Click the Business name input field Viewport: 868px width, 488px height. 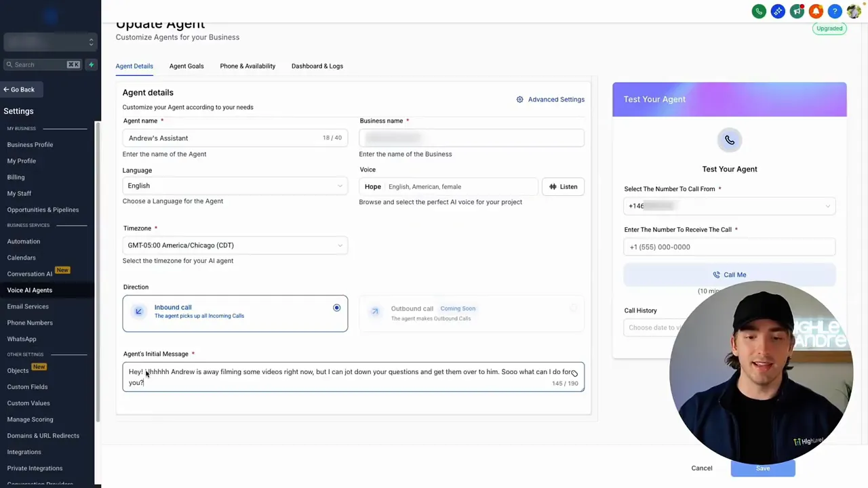pos(472,138)
